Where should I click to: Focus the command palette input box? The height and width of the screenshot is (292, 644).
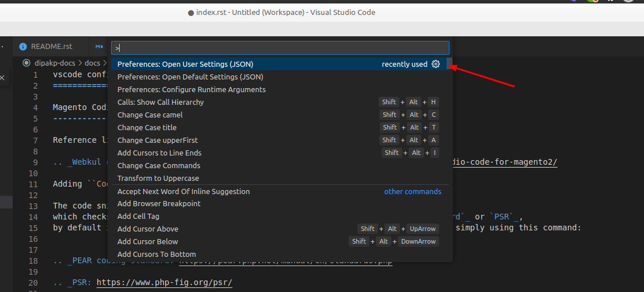tap(280, 48)
